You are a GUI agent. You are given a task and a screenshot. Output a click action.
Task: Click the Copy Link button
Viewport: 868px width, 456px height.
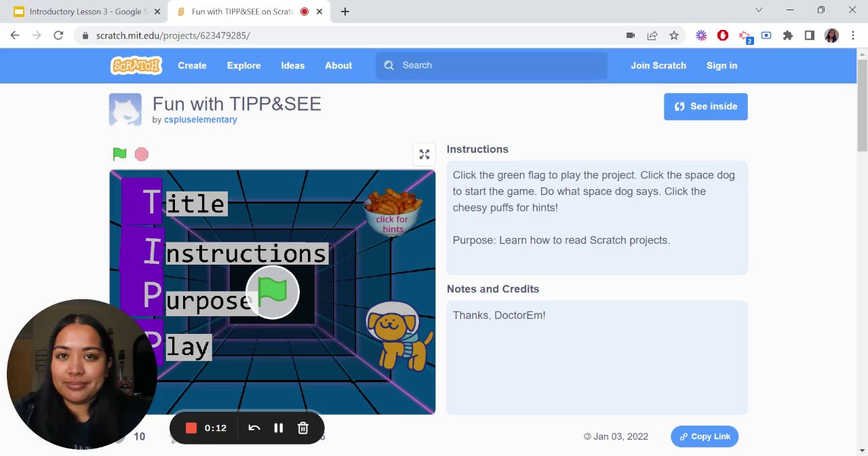705,436
